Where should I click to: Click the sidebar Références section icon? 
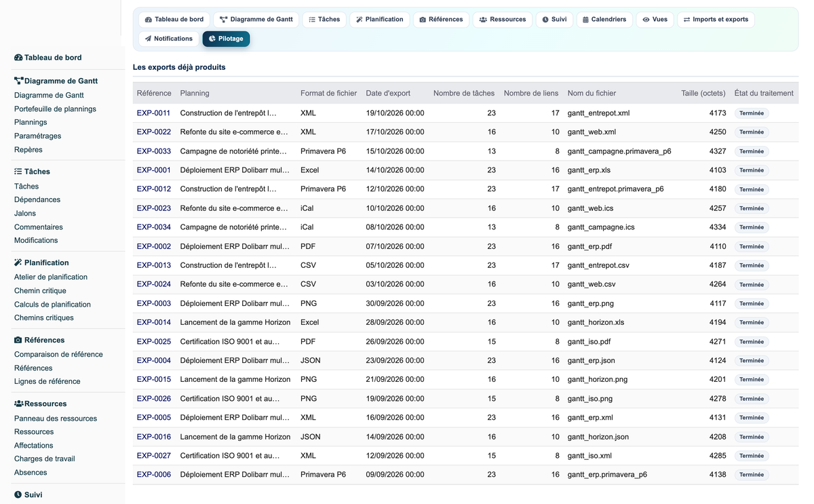tap(18, 340)
